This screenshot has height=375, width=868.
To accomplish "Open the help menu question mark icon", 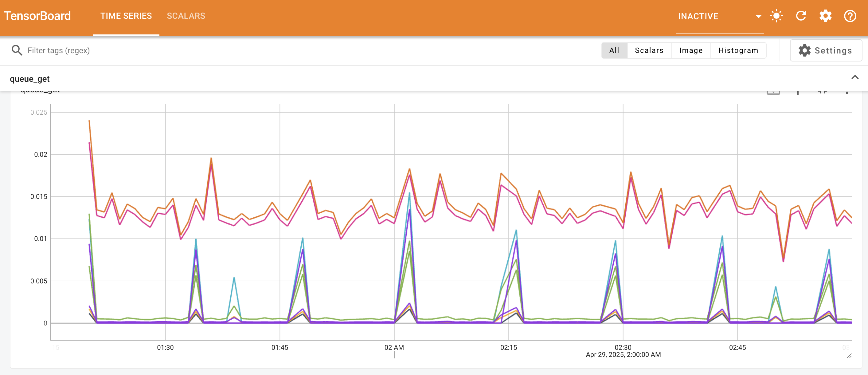I will pos(850,15).
